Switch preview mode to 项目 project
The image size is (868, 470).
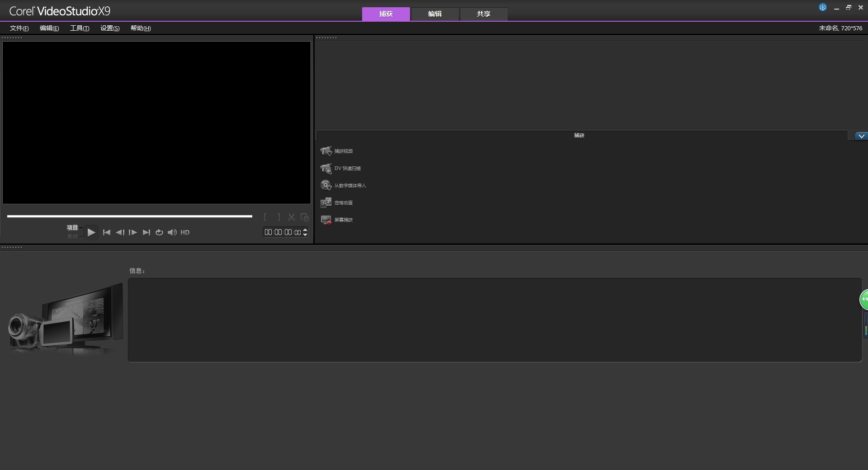72,228
